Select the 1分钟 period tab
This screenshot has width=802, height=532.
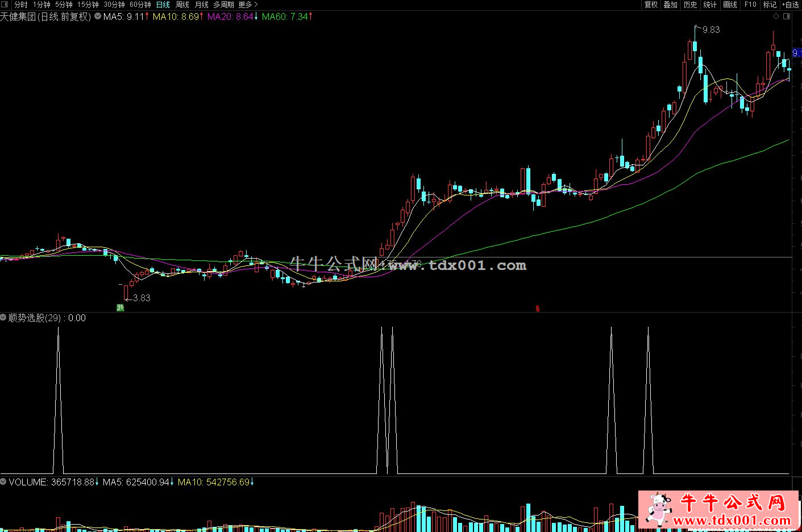point(41,5)
